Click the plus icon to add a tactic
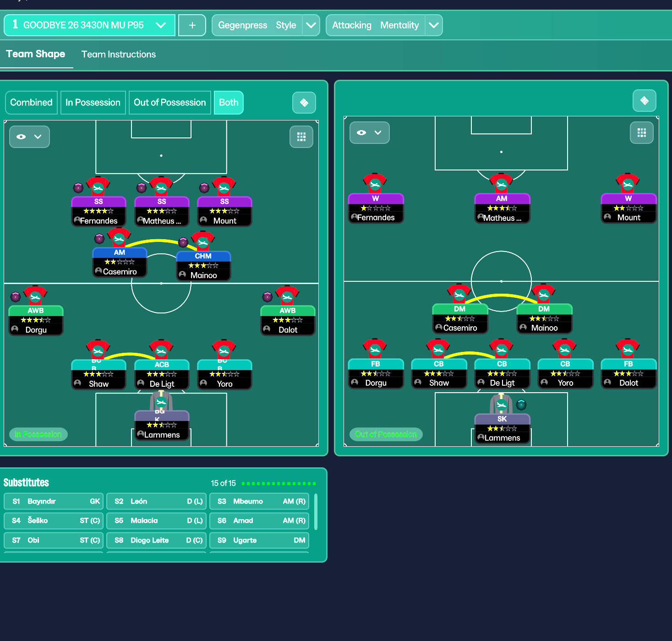The width and height of the screenshot is (672, 641). [192, 25]
